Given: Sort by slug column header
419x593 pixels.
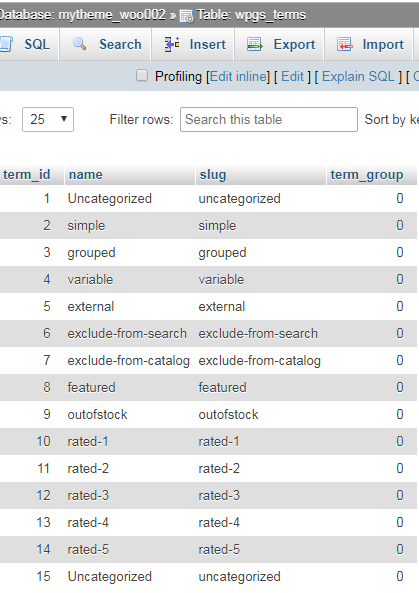Looking at the screenshot, I should pos(213,175).
